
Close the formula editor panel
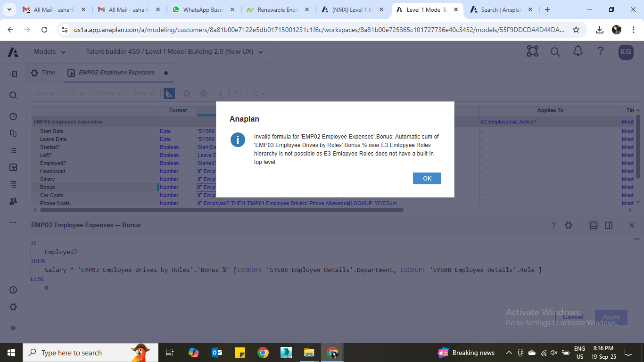[632, 225]
